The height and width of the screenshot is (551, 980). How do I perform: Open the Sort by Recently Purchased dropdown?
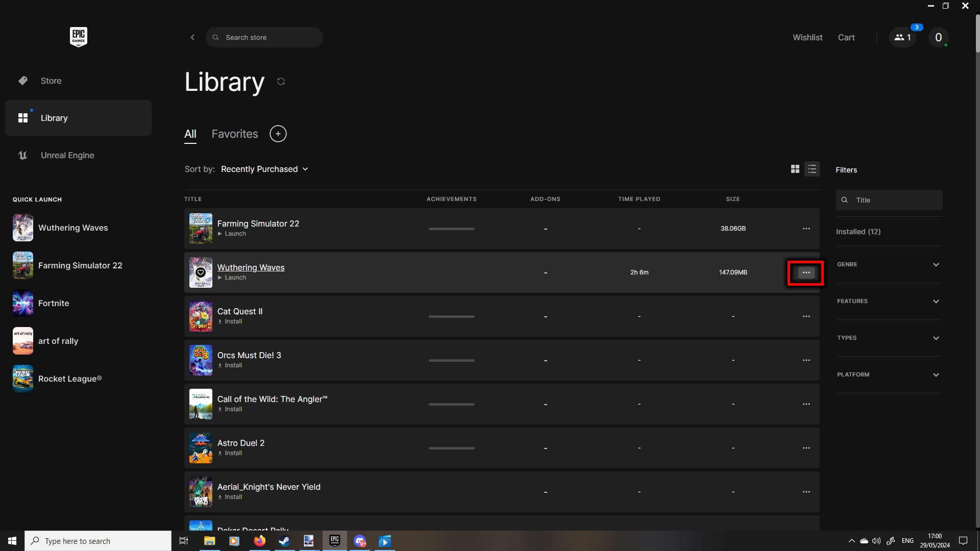click(x=264, y=169)
